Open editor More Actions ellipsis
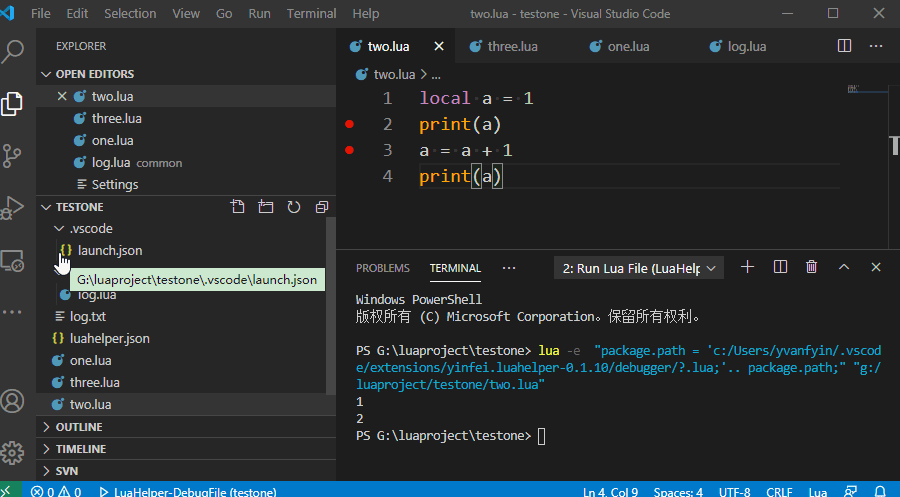The width and height of the screenshot is (900, 497). (876, 46)
